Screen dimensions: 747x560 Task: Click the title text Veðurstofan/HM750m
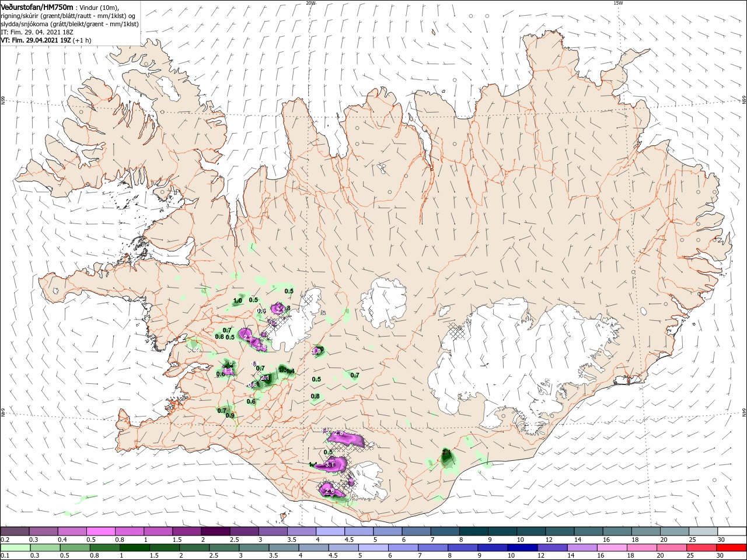37,7
